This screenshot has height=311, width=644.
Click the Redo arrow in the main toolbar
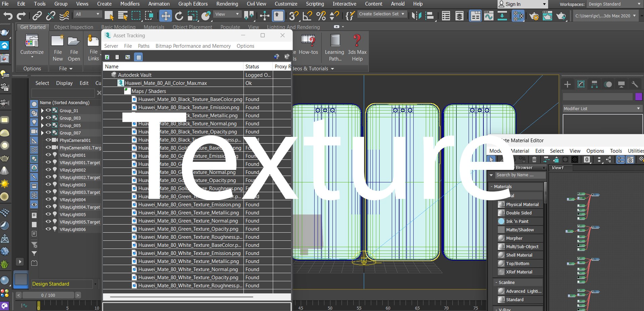[21, 16]
